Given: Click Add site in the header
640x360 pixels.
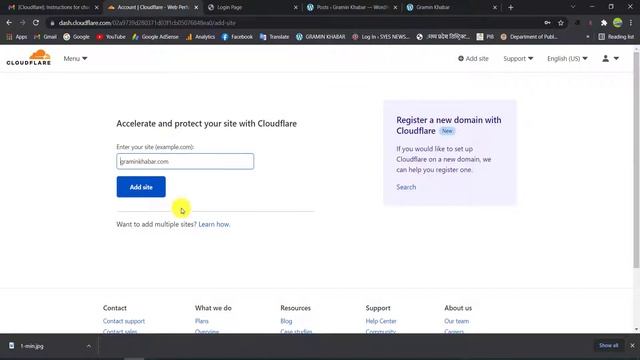Looking at the screenshot, I should (x=473, y=58).
